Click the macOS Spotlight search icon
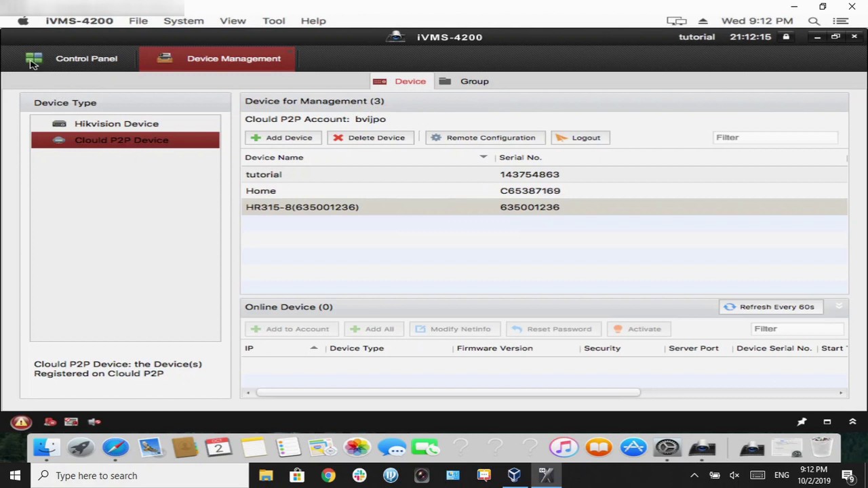The height and width of the screenshot is (488, 868). [x=814, y=21]
